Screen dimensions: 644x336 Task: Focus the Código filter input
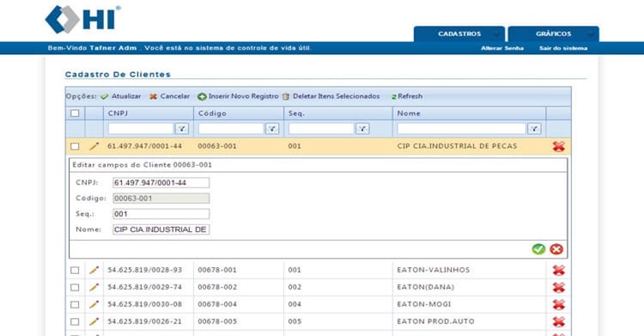coord(231,129)
